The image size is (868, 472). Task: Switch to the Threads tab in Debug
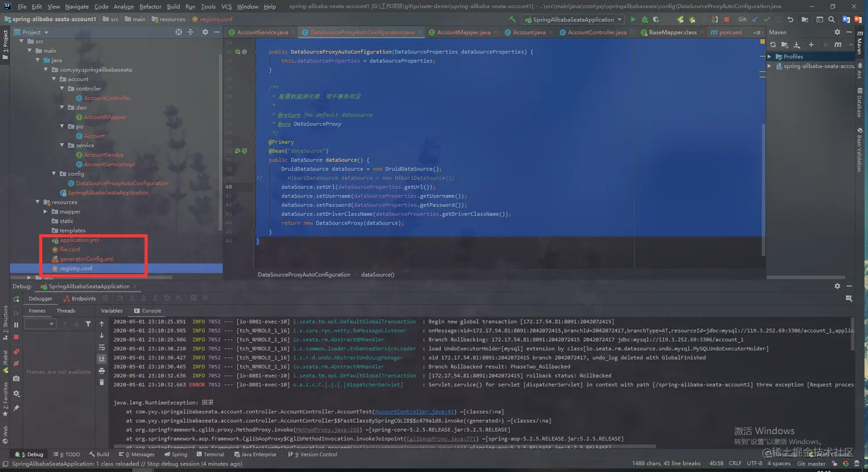(x=65, y=311)
